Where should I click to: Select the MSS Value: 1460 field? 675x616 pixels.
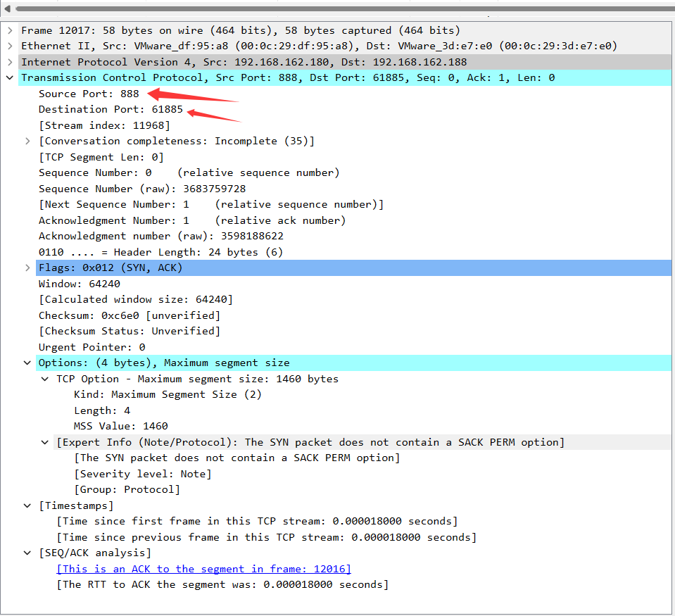pos(120,426)
